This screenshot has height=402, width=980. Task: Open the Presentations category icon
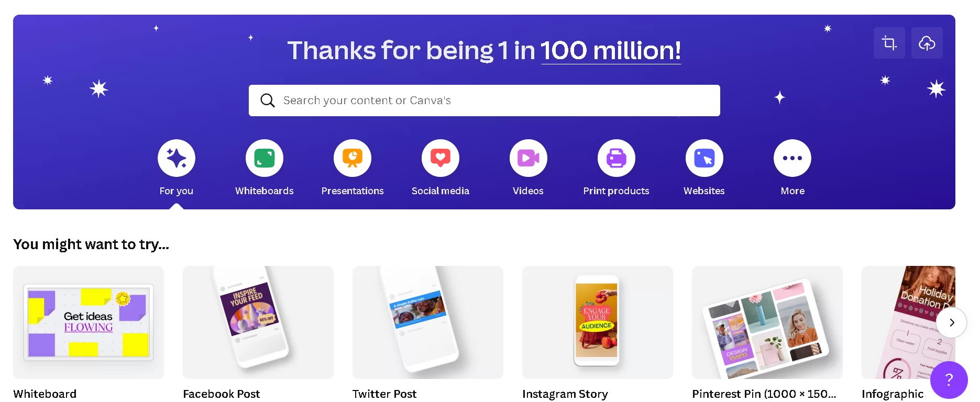pyautogui.click(x=353, y=158)
